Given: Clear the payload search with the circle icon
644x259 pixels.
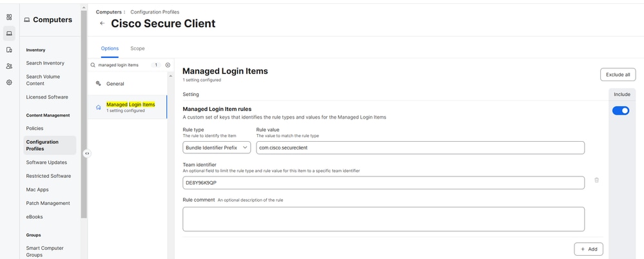Looking at the screenshot, I should point(168,65).
